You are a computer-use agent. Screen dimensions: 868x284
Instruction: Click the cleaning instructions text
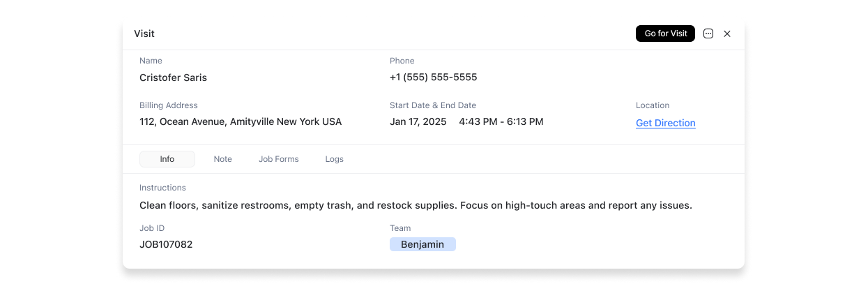pos(416,205)
